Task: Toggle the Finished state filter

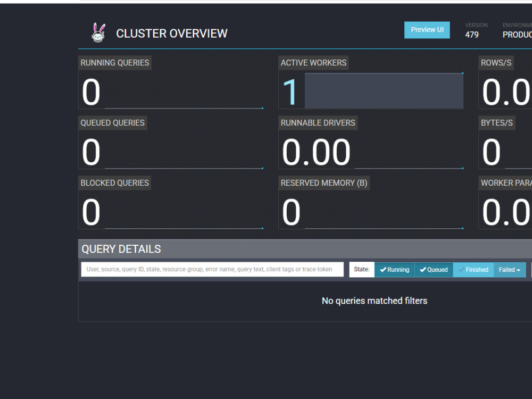Action: point(473,270)
